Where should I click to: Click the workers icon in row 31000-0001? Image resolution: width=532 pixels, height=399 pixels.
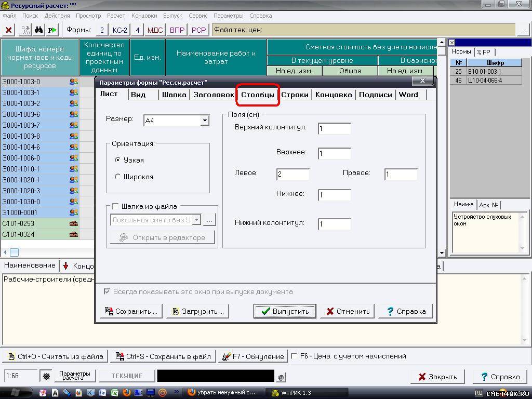73,212
